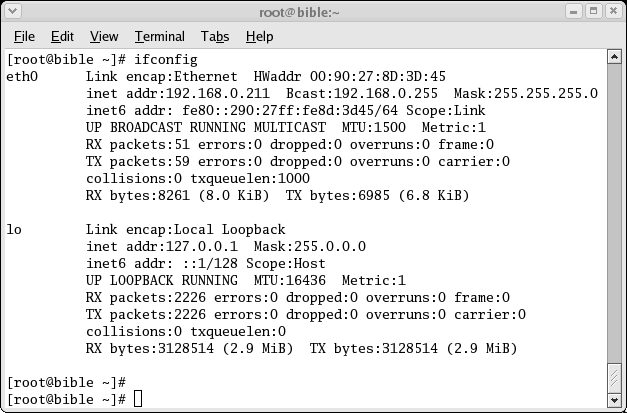Maximize the terminal window
This screenshot has height=413, width=627.
coord(593,11)
